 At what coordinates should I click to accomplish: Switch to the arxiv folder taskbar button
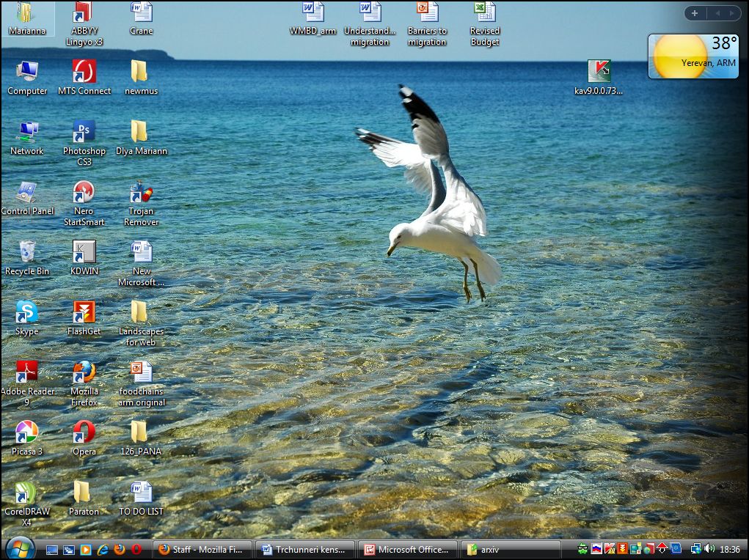point(509,549)
